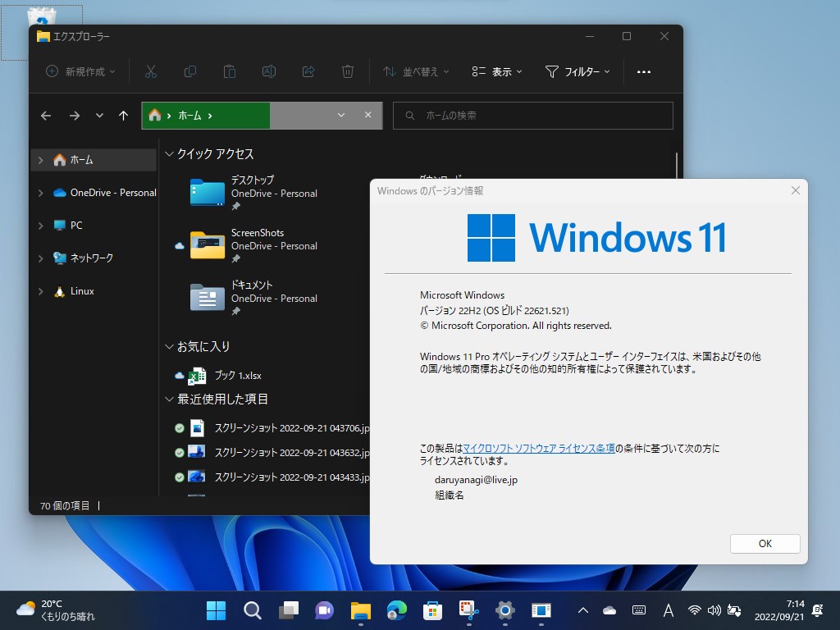Open the 表示 view dropdown
This screenshot has width=840, height=630.
click(x=496, y=71)
